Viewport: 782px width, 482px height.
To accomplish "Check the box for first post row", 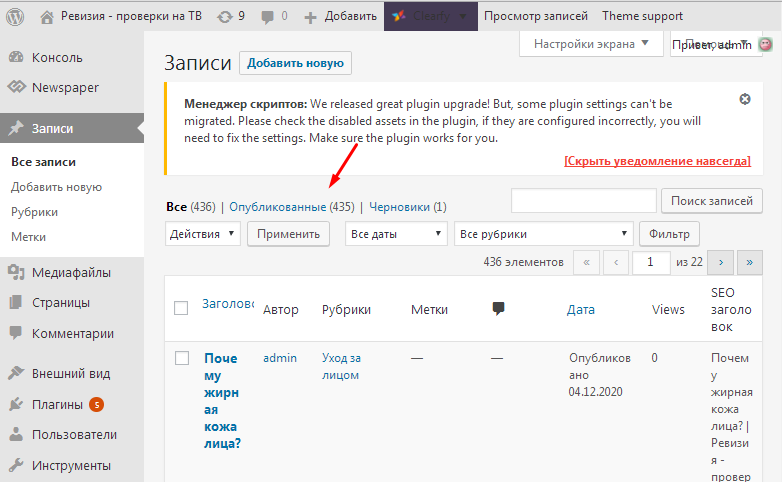I will (x=181, y=357).
